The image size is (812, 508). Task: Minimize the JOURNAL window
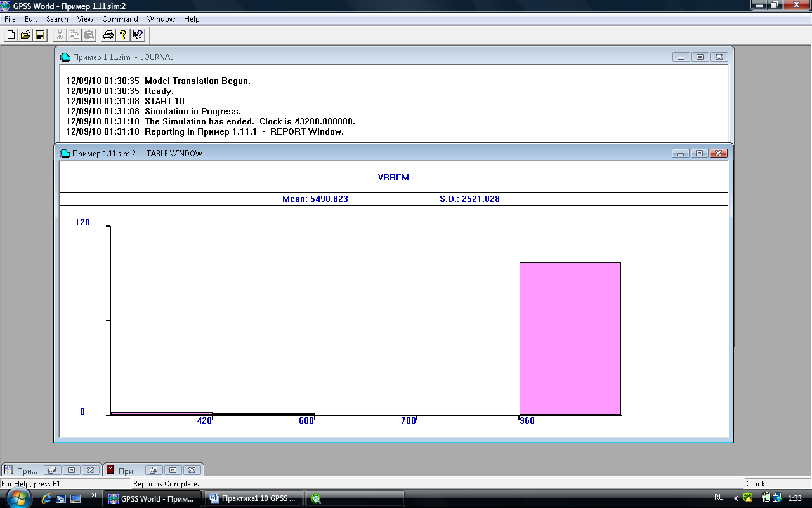coord(681,57)
